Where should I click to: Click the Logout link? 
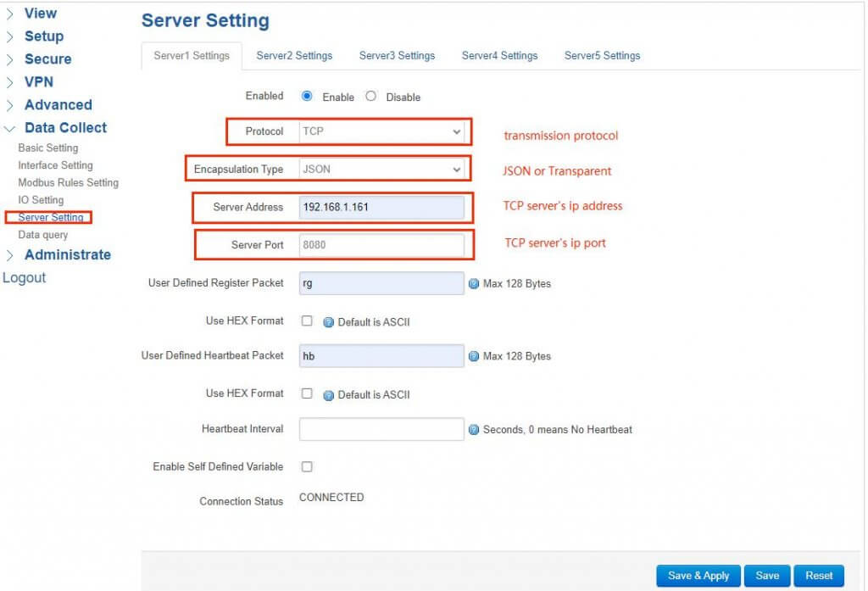click(x=25, y=277)
